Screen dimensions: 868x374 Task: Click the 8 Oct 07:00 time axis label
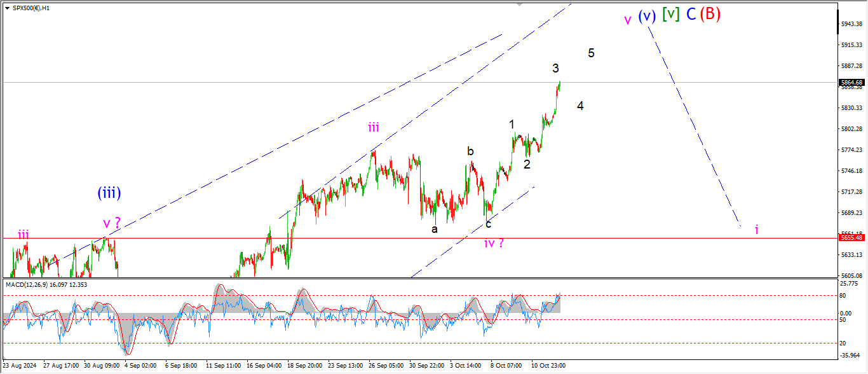point(506,366)
